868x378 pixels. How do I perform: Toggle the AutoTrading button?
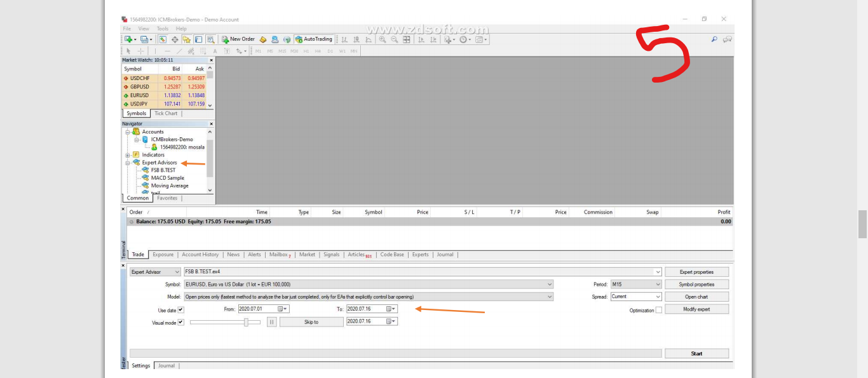point(315,39)
